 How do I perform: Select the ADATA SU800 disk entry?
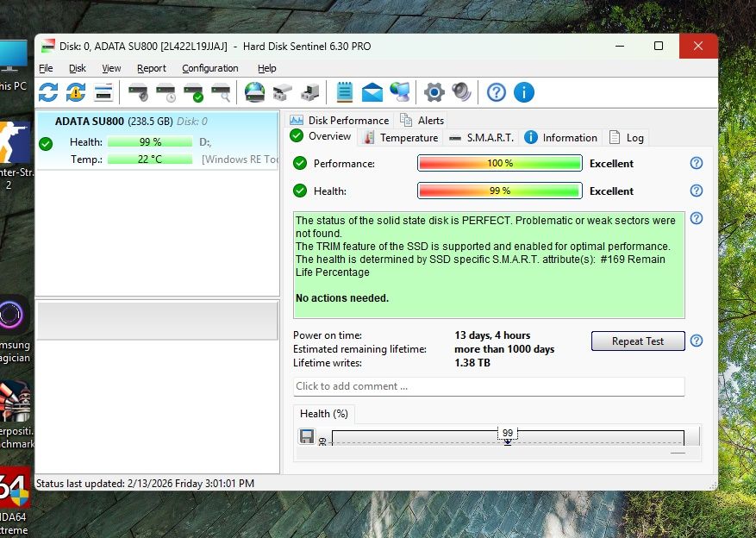[158, 141]
